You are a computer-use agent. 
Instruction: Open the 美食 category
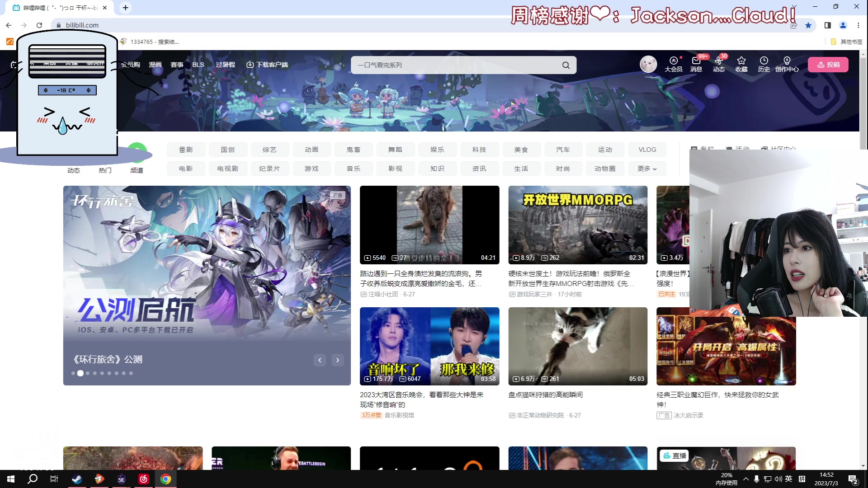click(x=521, y=150)
